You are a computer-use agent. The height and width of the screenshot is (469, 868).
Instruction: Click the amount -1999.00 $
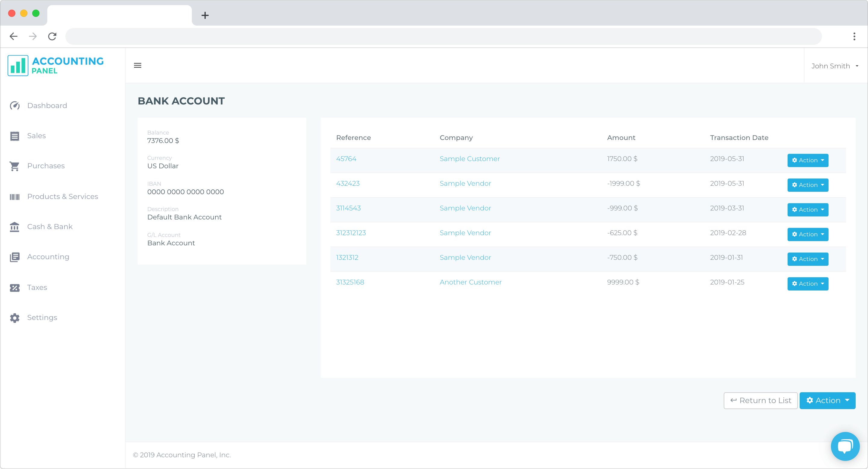[623, 184]
